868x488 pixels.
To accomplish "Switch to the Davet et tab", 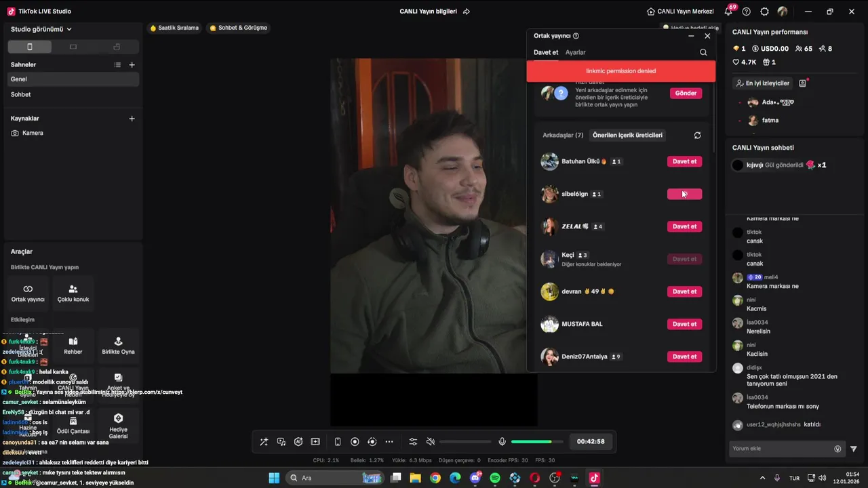I will pos(546,52).
